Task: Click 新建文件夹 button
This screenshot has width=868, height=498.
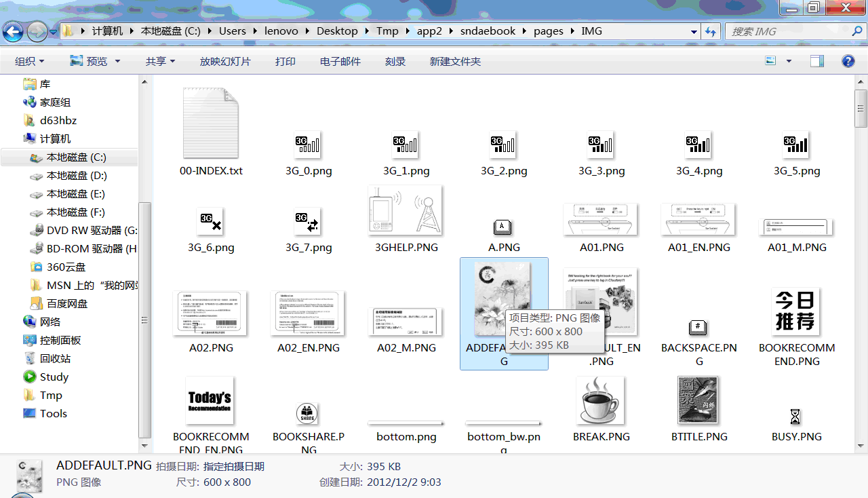Action: tap(455, 61)
